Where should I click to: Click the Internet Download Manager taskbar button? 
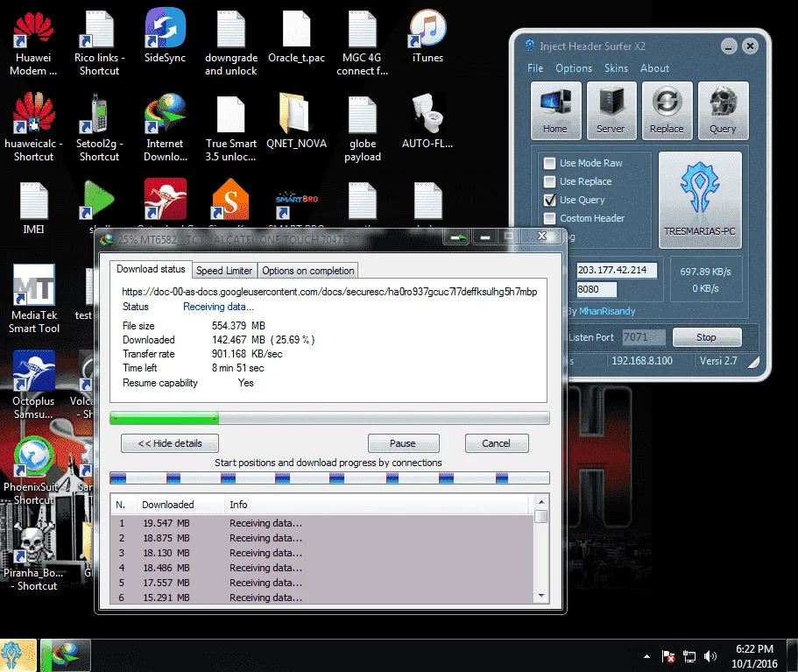[66, 655]
